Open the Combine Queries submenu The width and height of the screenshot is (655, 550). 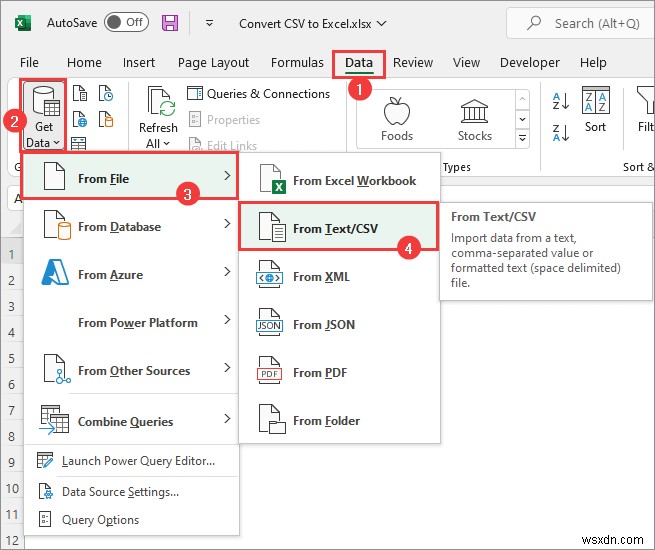point(131,420)
